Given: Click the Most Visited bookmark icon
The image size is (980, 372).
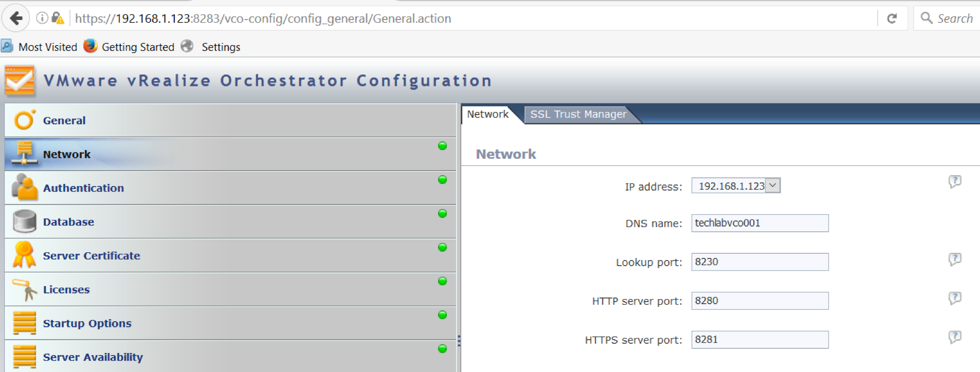Looking at the screenshot, I should click(7, 46).
